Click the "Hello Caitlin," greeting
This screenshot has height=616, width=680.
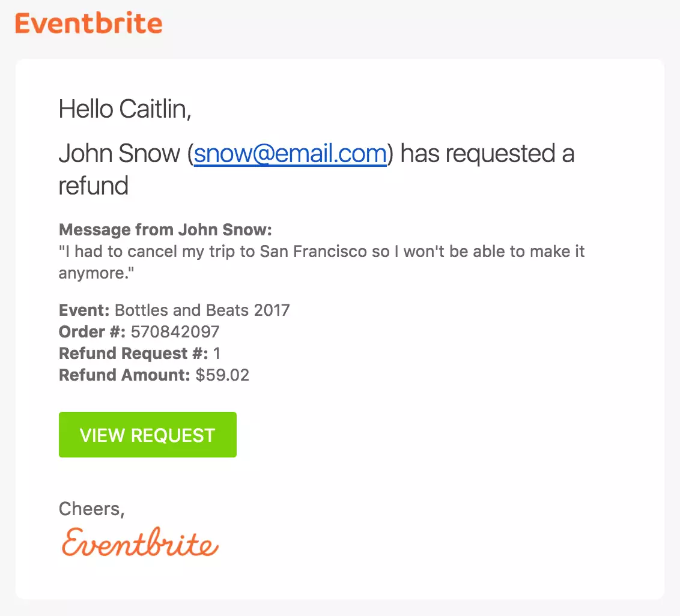click(125, 109)
